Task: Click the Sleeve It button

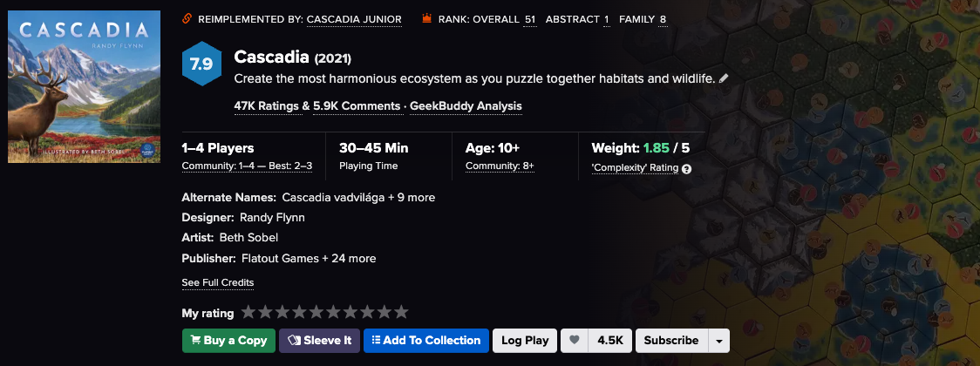Action: click(319, 341)
